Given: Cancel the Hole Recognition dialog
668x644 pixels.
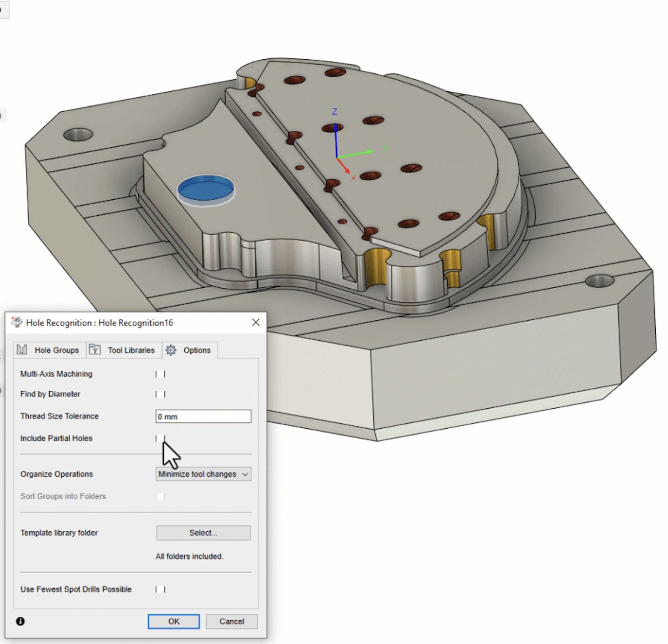Looking at the screenshot, I should pyautogui.click(x=232, y=621).
